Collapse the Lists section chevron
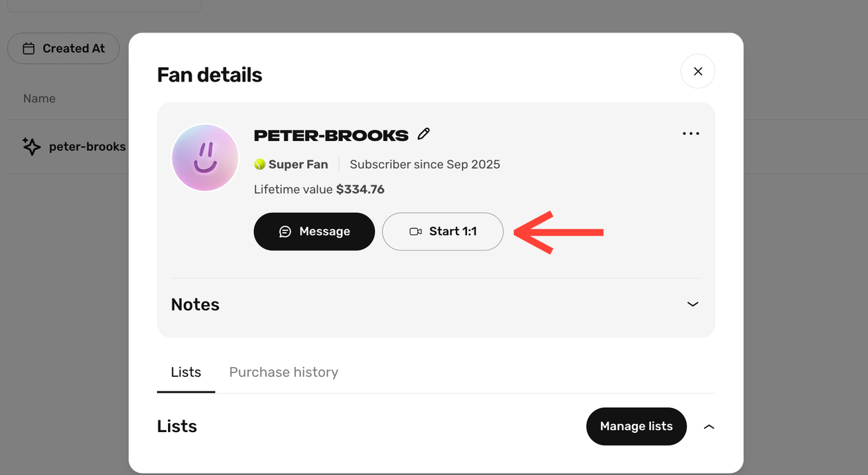Screen dimensions: 868x475 pyautogui.click(x=709, y=427)
